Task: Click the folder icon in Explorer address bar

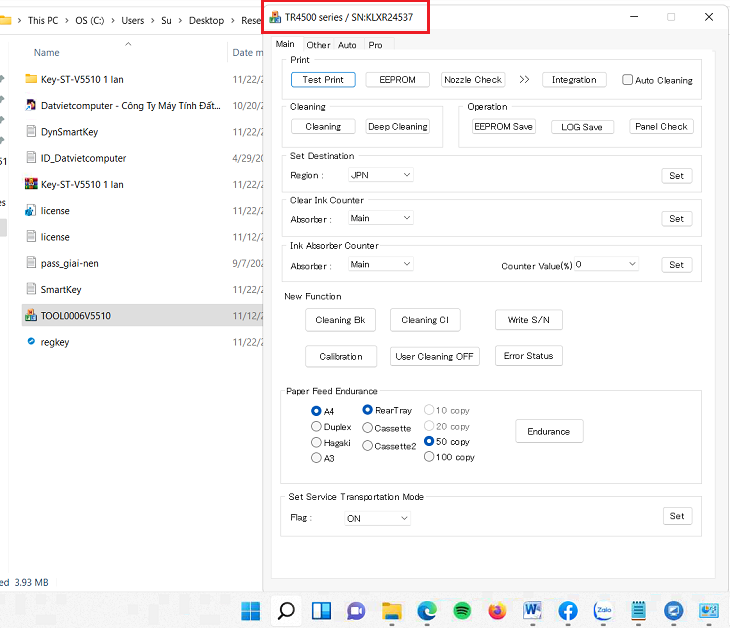Action: pyautogui.click(x=6, y=20)
